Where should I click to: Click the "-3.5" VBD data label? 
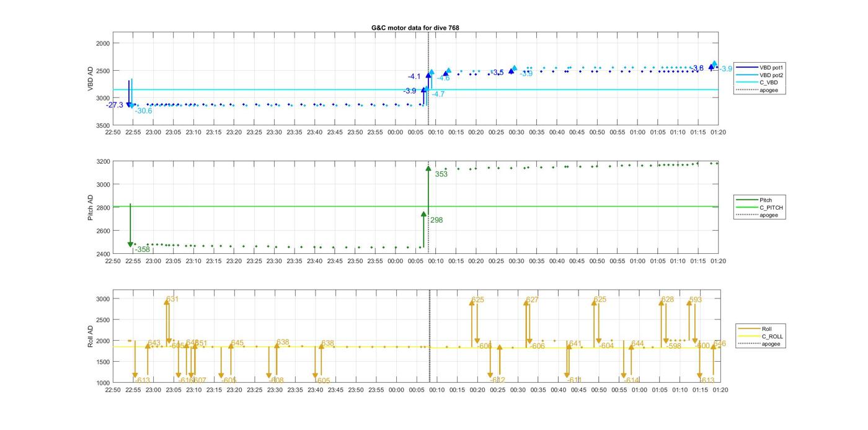pyautogui.click(x=497, y=73)
